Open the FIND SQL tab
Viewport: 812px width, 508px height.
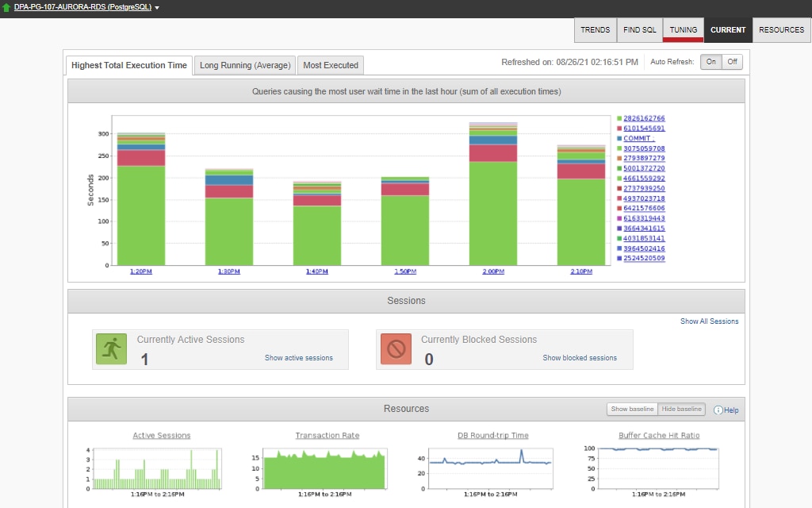coord(639,29)
